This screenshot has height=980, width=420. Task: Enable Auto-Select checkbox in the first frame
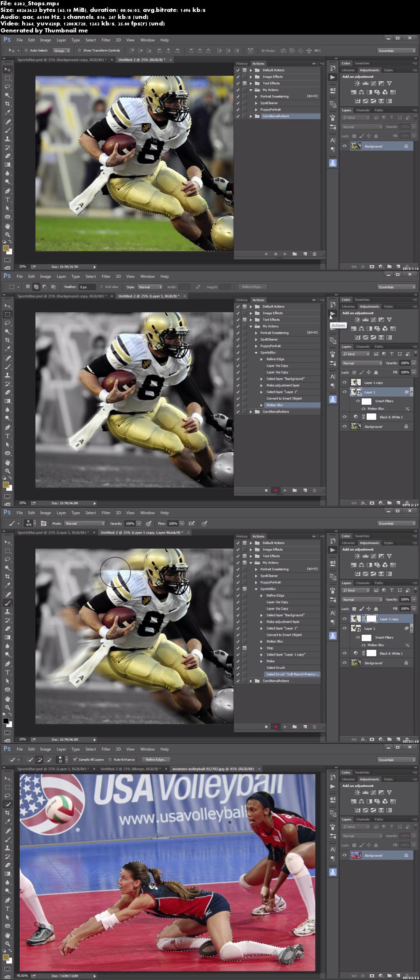pos(26,50)
